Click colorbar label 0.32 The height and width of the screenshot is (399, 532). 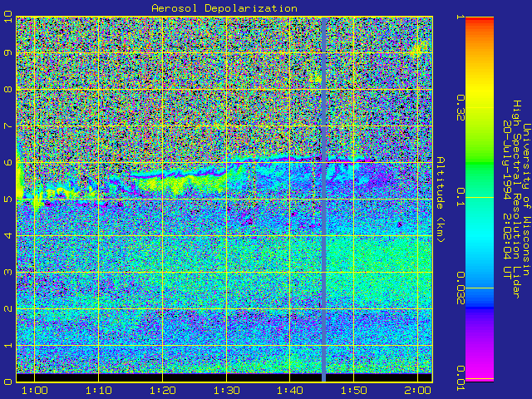tap(461, 108)
